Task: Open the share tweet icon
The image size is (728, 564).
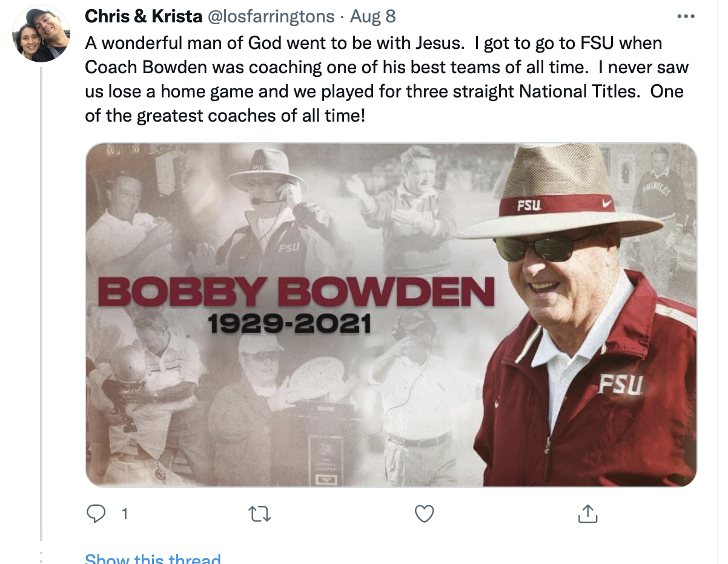Action: (587, 514)
